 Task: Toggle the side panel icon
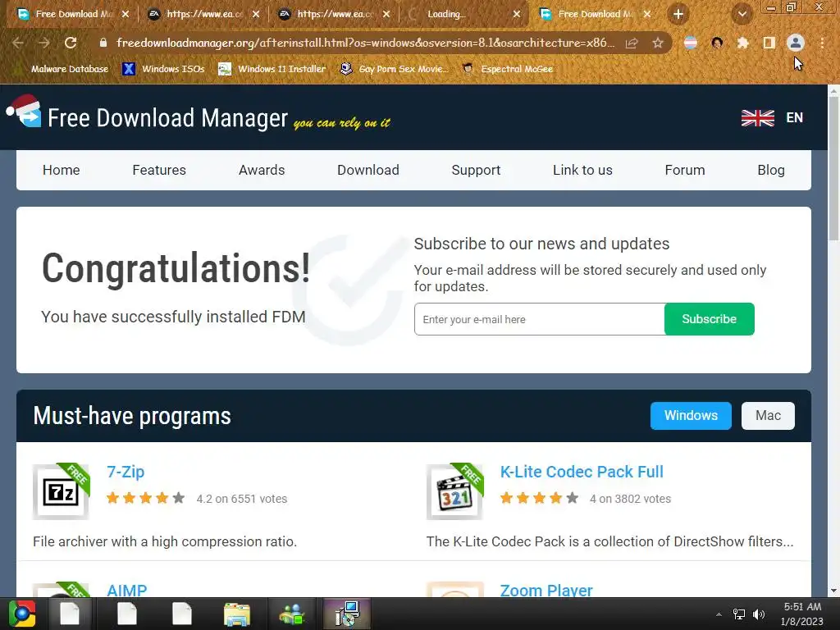(x=769, y=43)
